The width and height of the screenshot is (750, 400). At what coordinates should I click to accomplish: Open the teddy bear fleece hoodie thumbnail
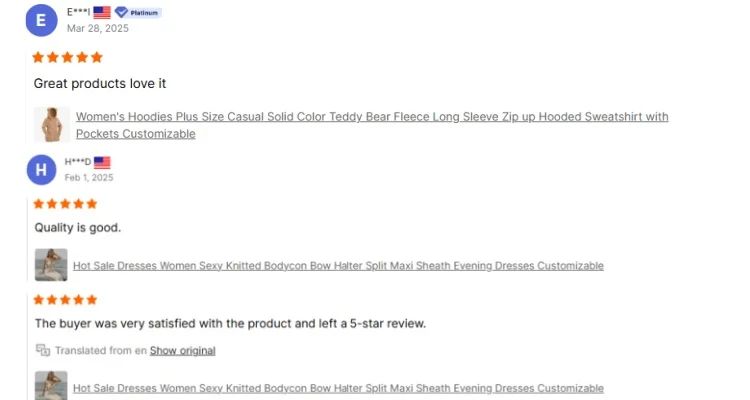(51, 125)
